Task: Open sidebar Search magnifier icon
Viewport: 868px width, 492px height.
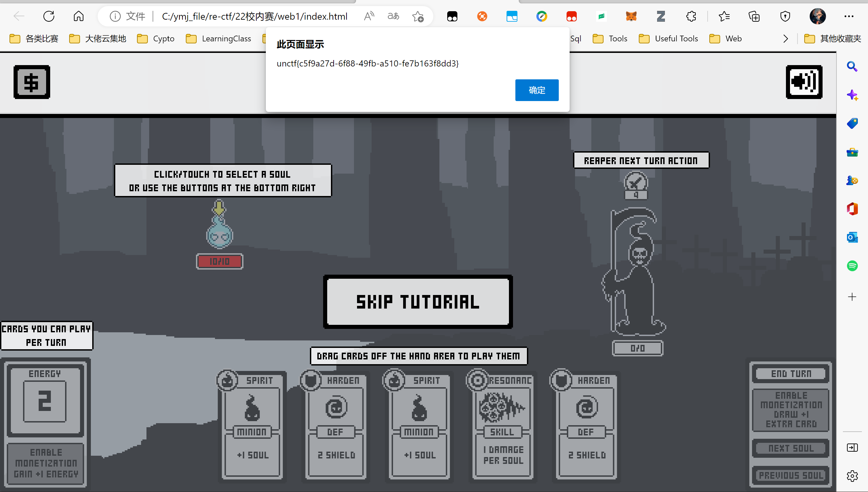Action: 852,66
